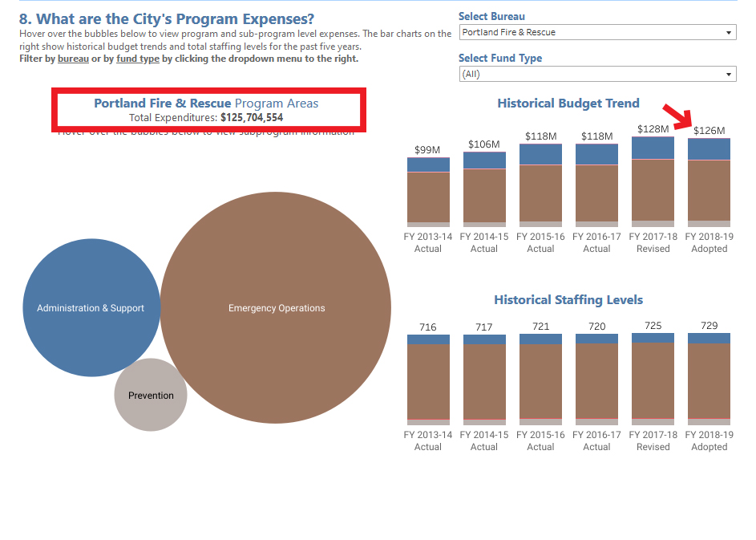
Task: Select the FY 2016-17 budget bar
Action: 597,185
